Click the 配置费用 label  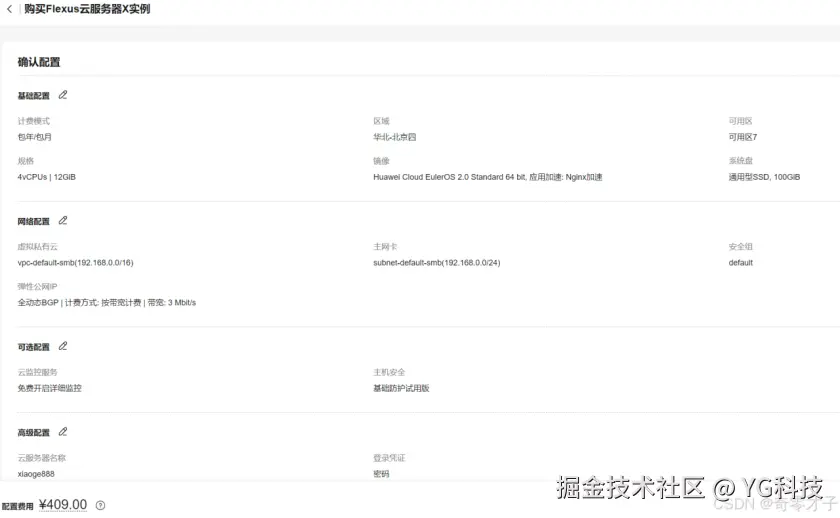click(17, 506)
